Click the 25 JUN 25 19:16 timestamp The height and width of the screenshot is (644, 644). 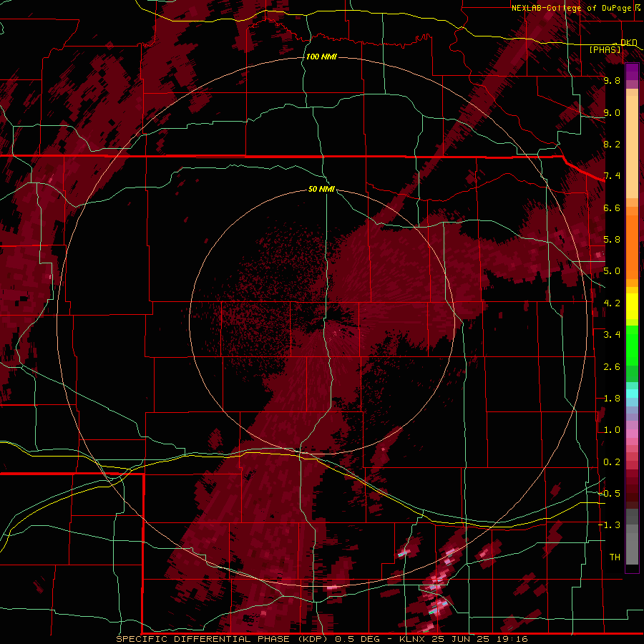click(479, 639)
